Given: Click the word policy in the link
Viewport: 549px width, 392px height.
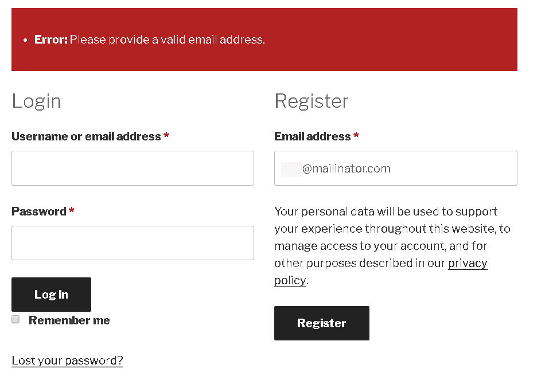Looking at the screenshot, I should [290, 280].
